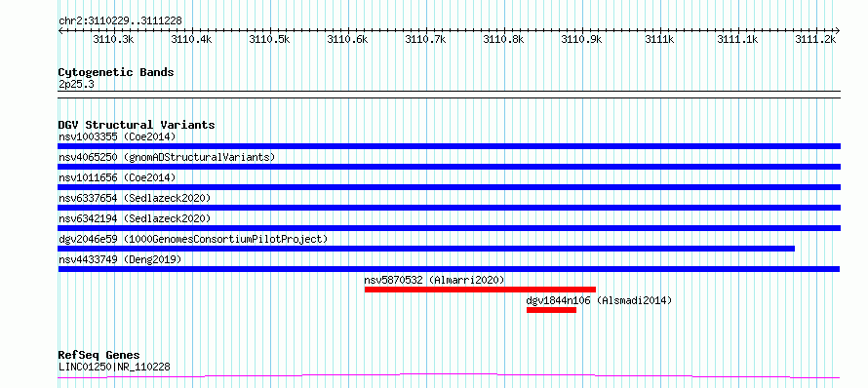Viewport: 868px width, 388px height.
Task: Click the LINC01250|NR_110228 gene label
Action: pos(114,367)
